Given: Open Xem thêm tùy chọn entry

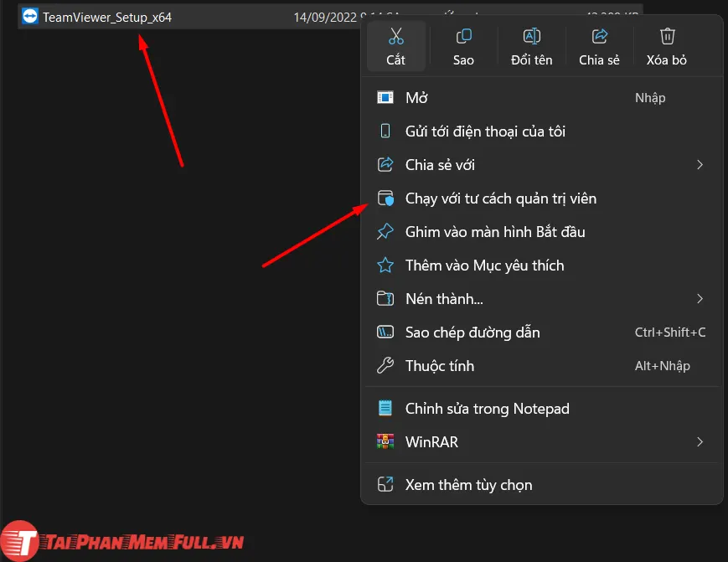Looking at the screenshot, I should (x=468, y=485).
